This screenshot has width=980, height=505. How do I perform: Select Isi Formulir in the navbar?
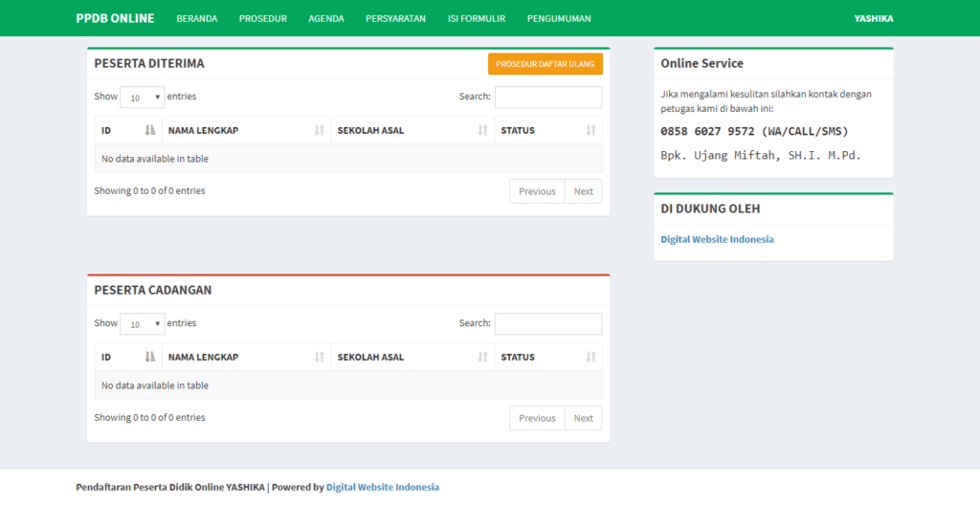click(476, 18)
